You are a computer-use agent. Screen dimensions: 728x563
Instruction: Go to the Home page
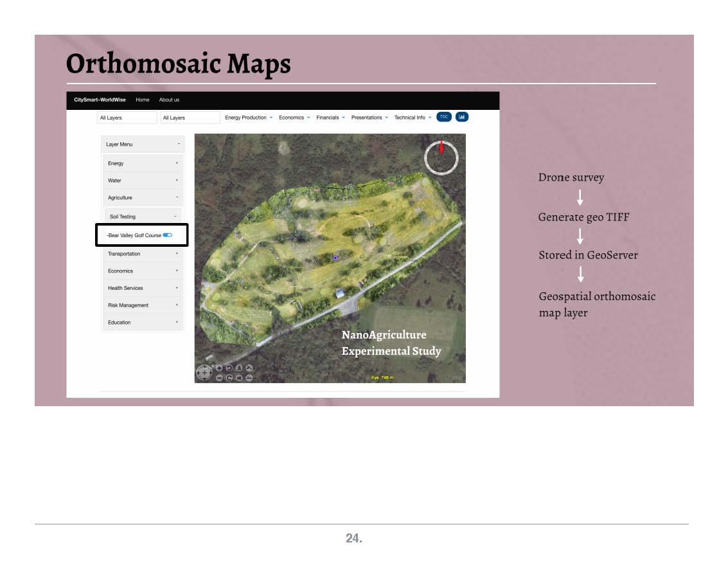[x=143, y=100]
